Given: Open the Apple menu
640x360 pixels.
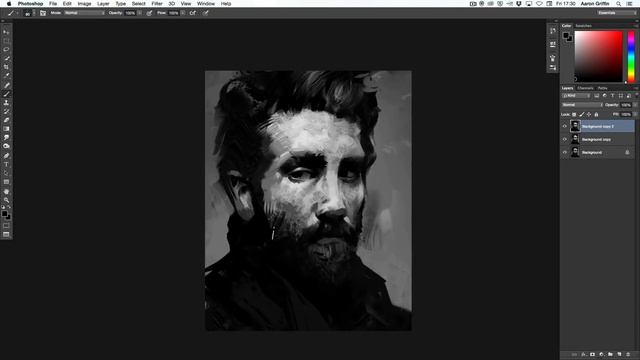Looking at the screenshot, I should point(9,4).
